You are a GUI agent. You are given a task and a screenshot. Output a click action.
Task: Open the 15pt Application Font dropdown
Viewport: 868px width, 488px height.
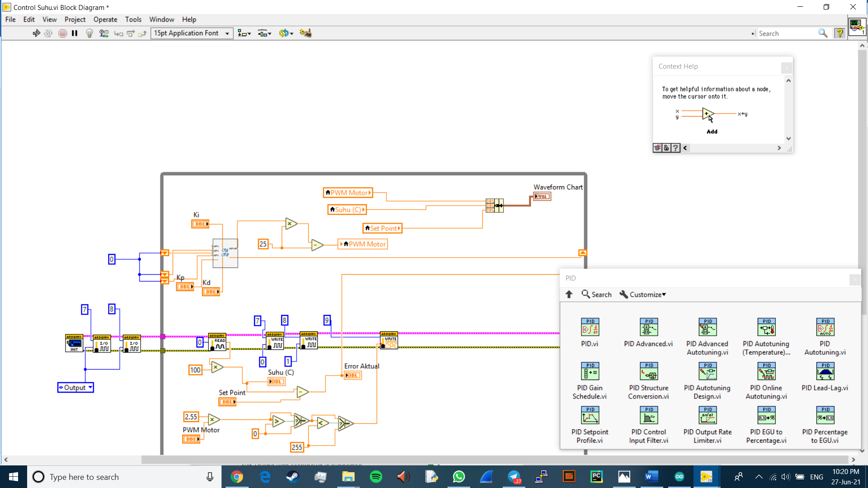click(226, 33)
